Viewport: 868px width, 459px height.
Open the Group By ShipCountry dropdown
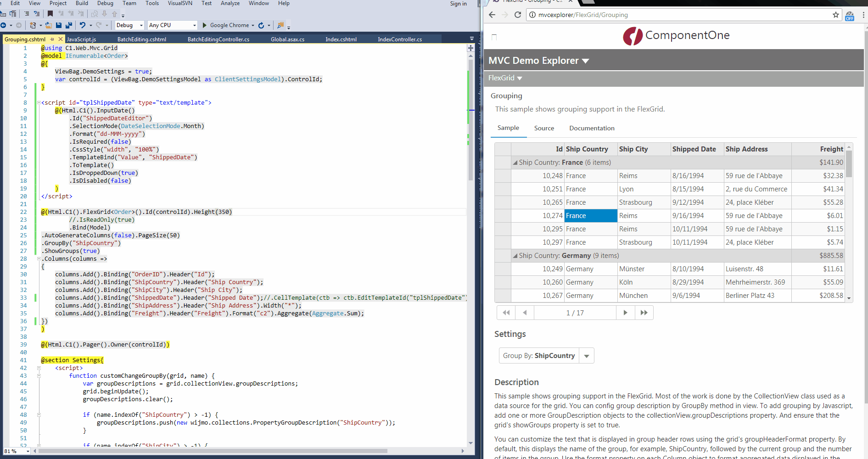(587, 356)
